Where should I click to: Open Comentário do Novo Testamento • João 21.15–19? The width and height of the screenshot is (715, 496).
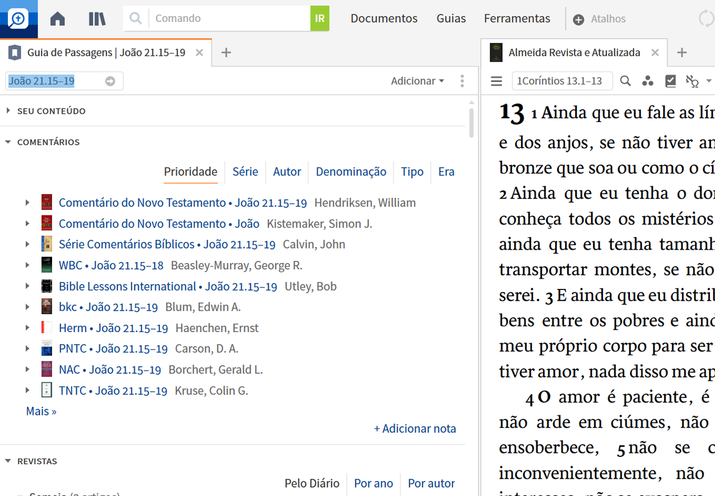pos(183,203)
